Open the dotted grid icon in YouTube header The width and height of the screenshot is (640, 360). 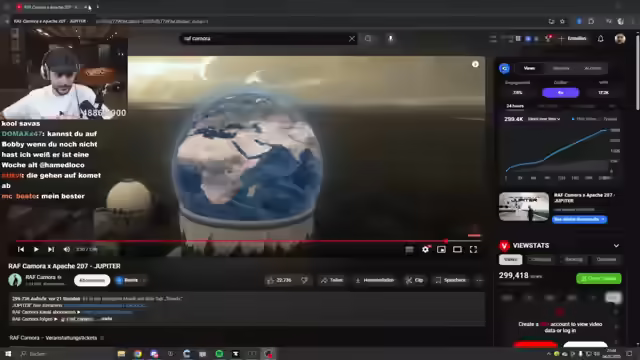click(x=518, y=39)
